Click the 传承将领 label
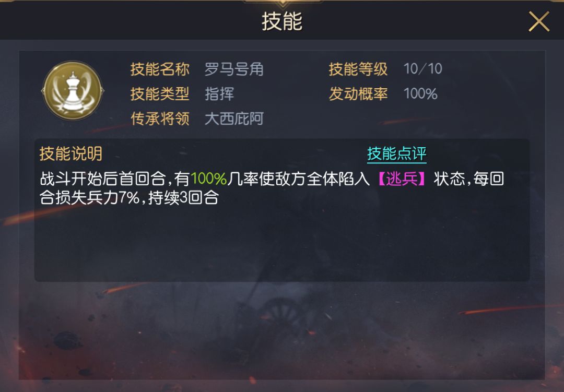Screen dimensions: 564x392 (x=160, y=118)
